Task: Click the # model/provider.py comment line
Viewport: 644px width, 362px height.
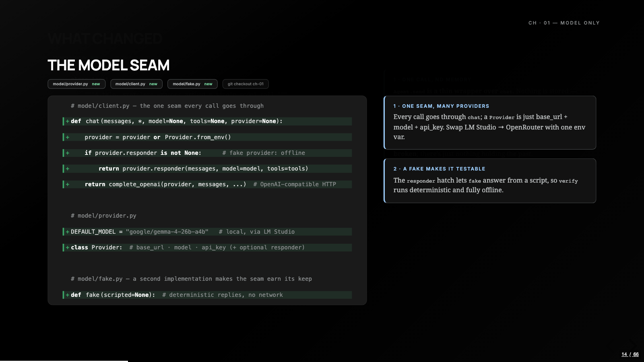Action: [x=103, y=216]
